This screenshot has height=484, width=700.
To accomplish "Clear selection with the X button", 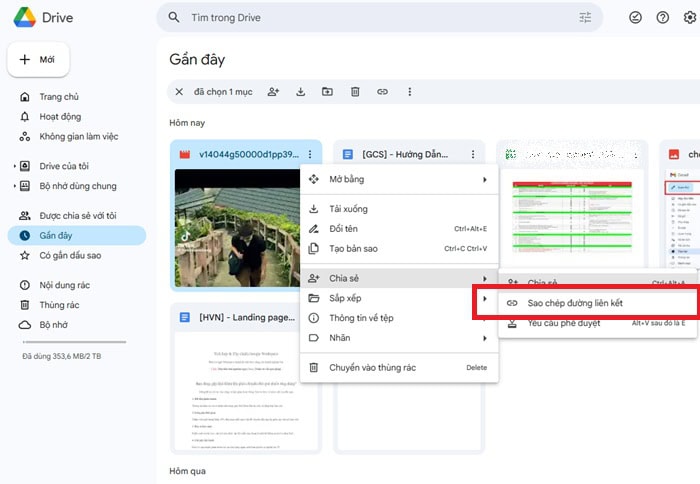I will point(179,92).
